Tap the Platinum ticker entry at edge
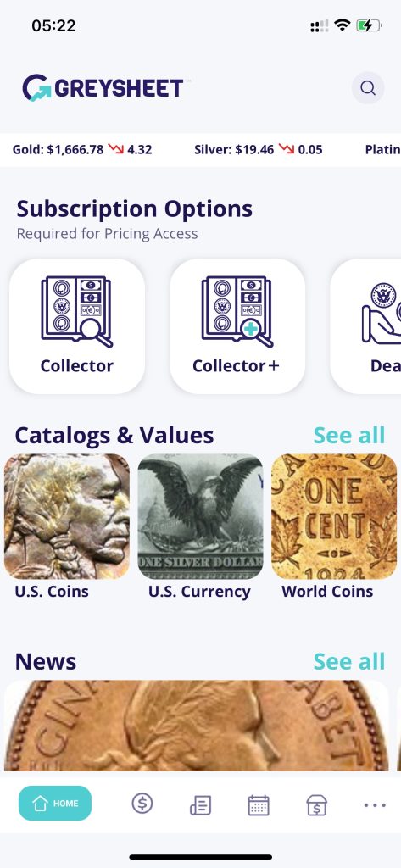Image resolution: width=401 pixels, height=868 pixels. [382, 149]
